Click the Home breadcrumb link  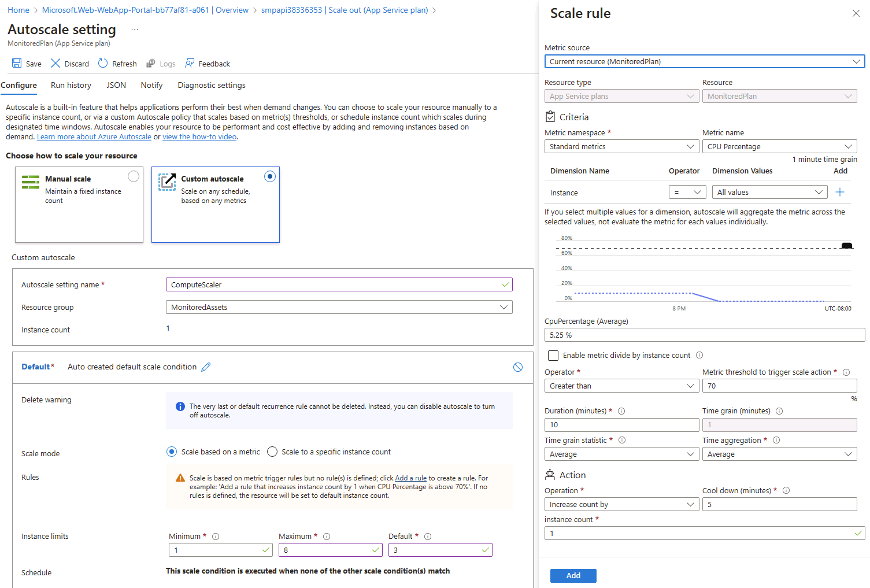point(18,10)
